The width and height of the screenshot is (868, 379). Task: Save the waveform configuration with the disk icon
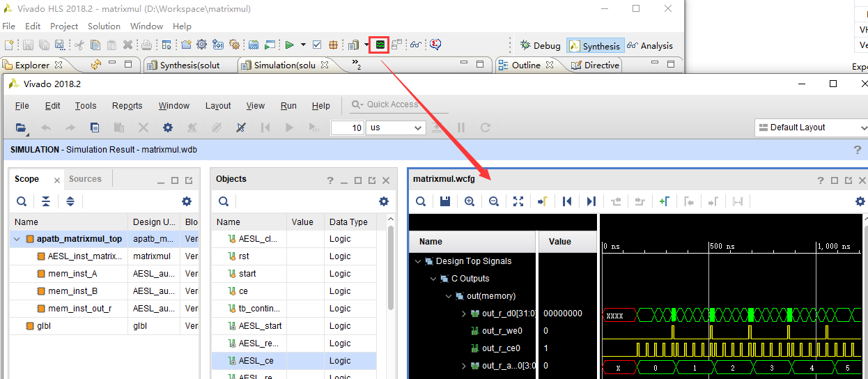(x=445, y=201)
